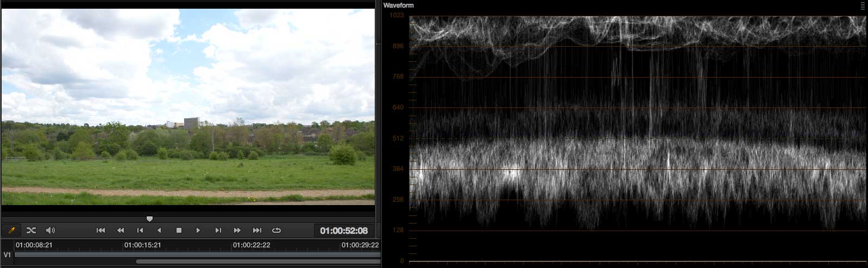This screenshot has width=868, height=268.
Task: Click timeline ruler at 01:00:08:21
Action: pyautogui.click(x=34, y=245)
